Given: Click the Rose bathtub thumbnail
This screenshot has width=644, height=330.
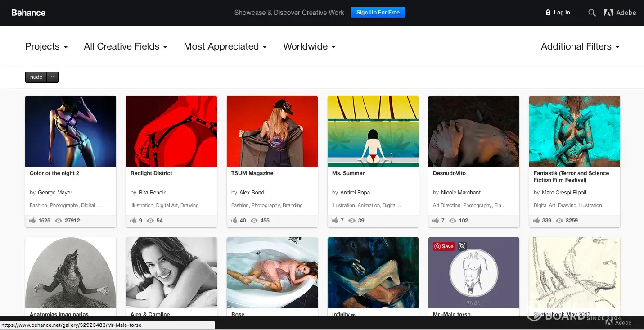Looking at the screenshot, I should [x=272, y=273].
